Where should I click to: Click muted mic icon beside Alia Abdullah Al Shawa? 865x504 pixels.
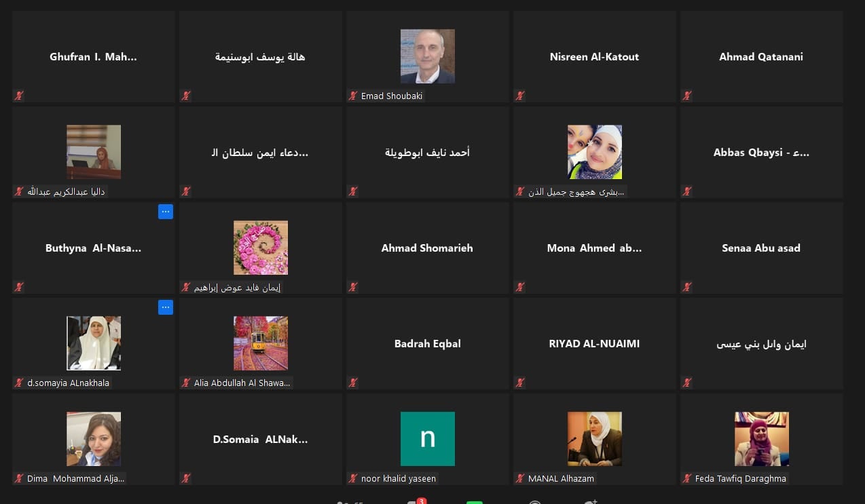186,383
